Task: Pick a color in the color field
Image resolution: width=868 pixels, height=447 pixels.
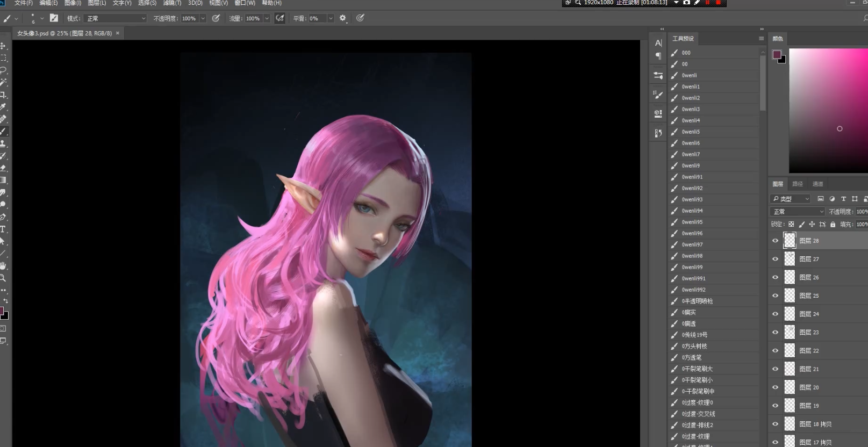Action: point(828,111)
